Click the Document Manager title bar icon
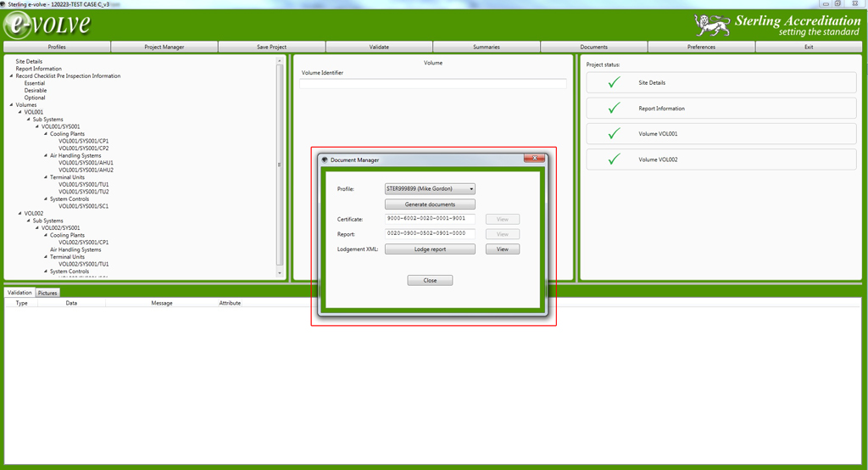Image resolution: width=868 pixels, height=470 pixels. point(325,159)
